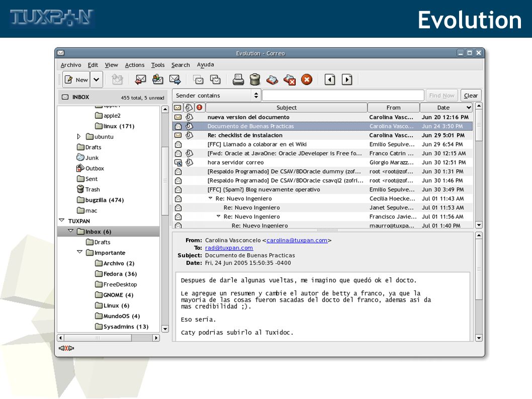The width and height of the screenshot is (532, 399).
Task: Click the Delete trash can icon
Action: pos(255,80)
